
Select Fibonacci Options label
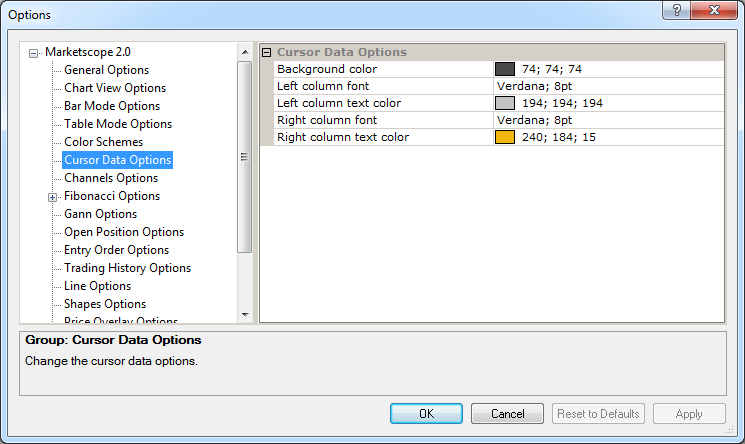coord(112,196)
